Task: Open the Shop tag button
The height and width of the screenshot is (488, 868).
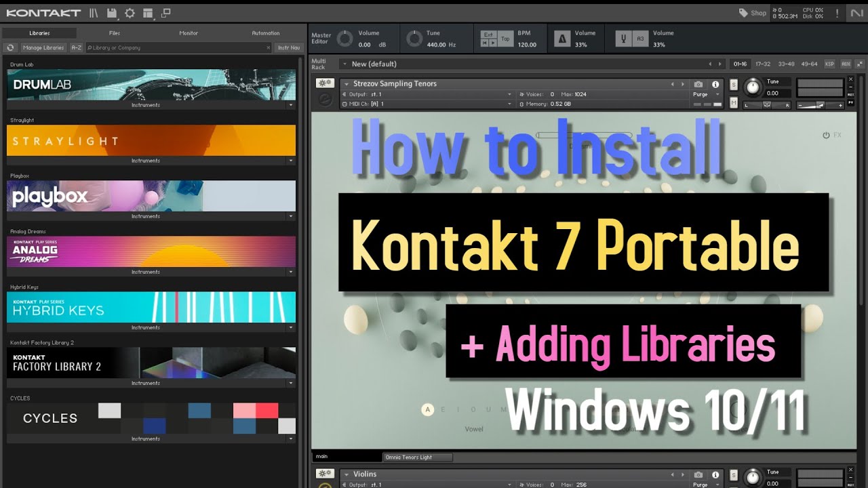Action: click(753, 13)
